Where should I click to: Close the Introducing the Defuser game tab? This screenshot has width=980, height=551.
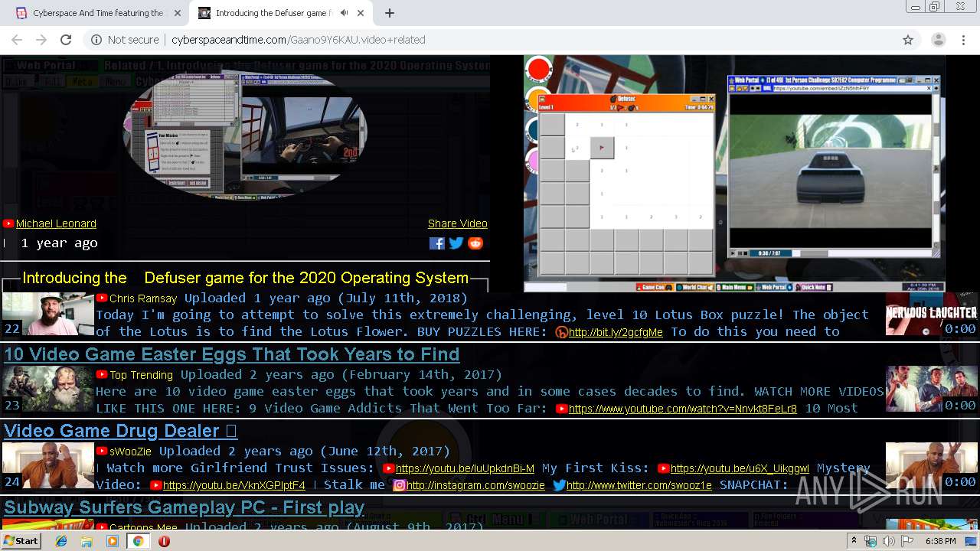point(361,13)
